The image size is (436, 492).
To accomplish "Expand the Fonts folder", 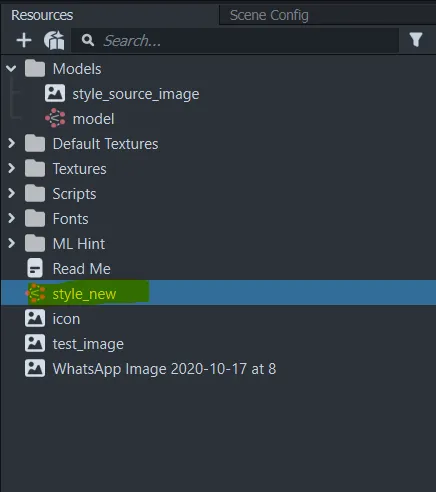I will pyautogui.click(x=12, y=218).
